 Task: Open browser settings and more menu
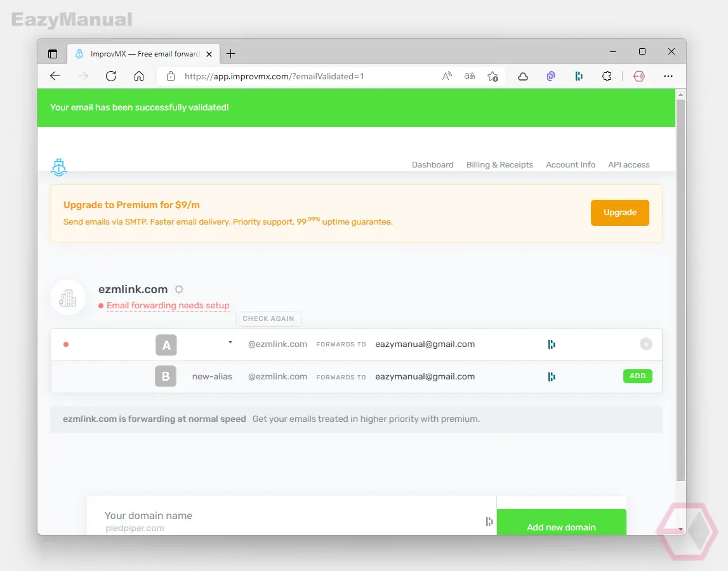[x=668, y=76]
